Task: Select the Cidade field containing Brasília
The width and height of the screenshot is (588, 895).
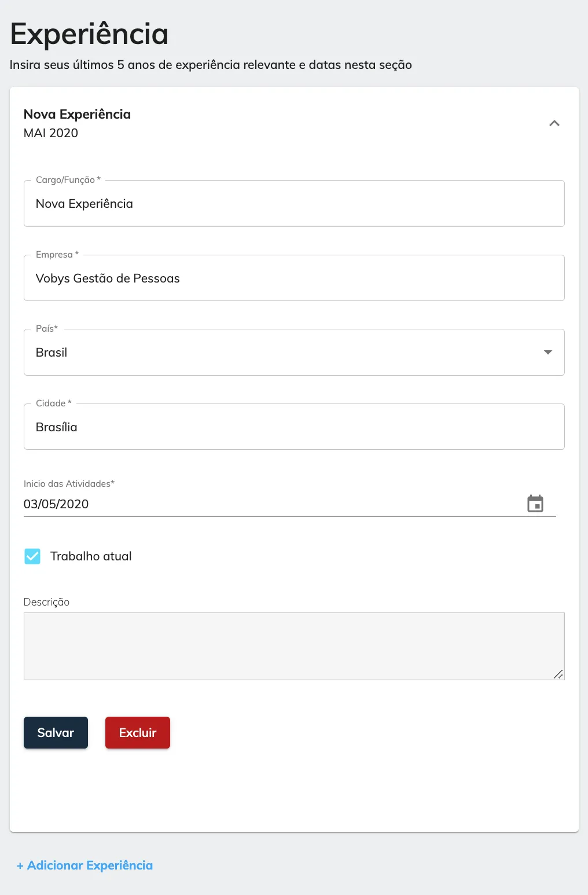Action: [294, 427]
